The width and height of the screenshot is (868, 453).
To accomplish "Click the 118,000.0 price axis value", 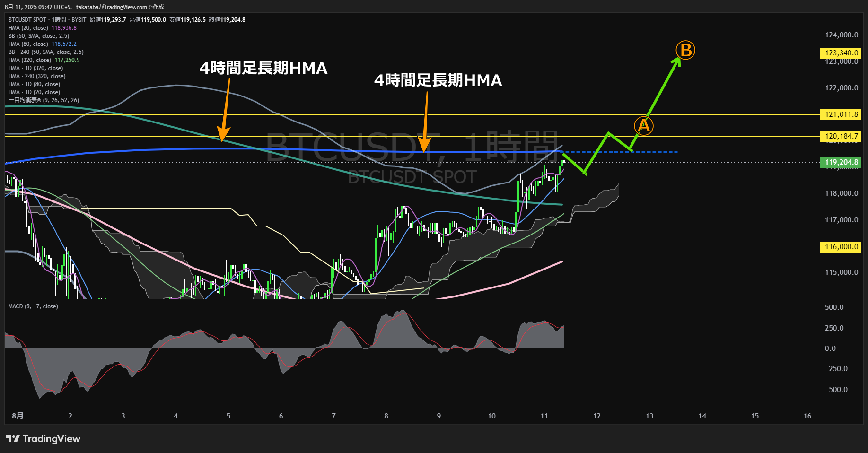I will point(842,193).
